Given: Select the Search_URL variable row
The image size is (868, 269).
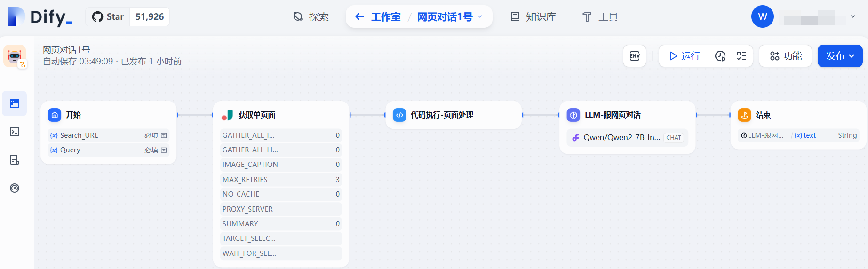Looking at the screenshot, I should click(x=109, y=135).
